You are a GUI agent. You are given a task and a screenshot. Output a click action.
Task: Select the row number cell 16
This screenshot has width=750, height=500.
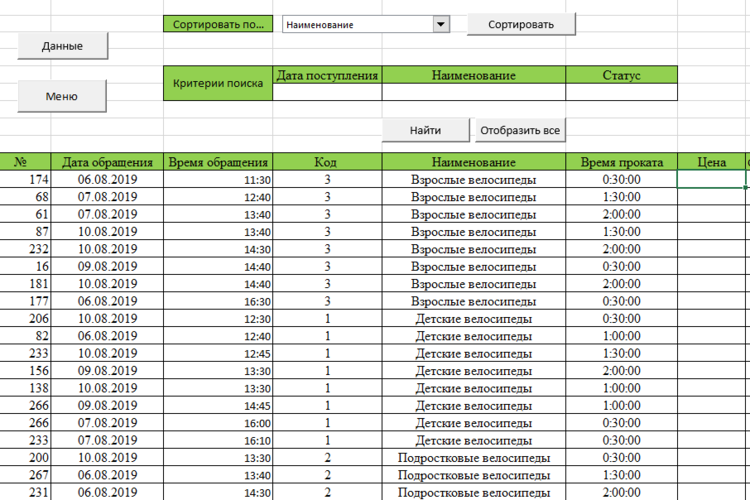point(25,266)
